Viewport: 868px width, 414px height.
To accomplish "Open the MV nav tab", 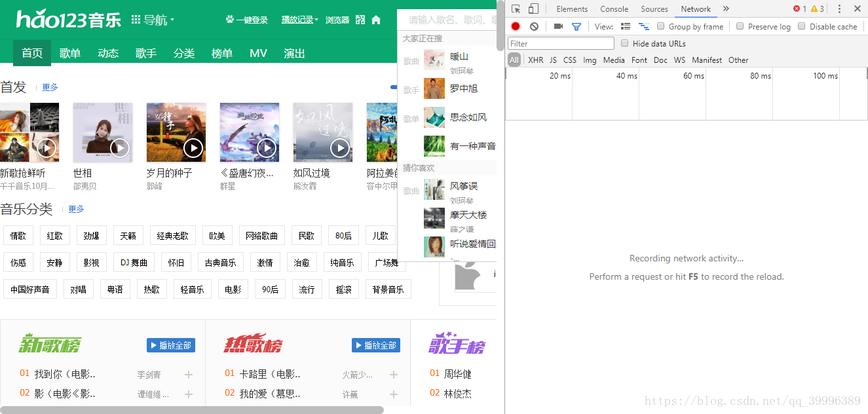I will click(258, 53).
